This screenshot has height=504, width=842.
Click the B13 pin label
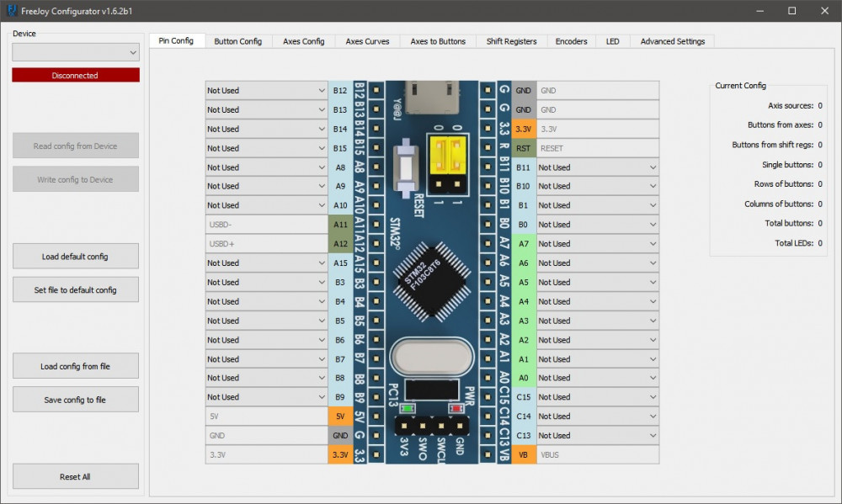(340, 109)
